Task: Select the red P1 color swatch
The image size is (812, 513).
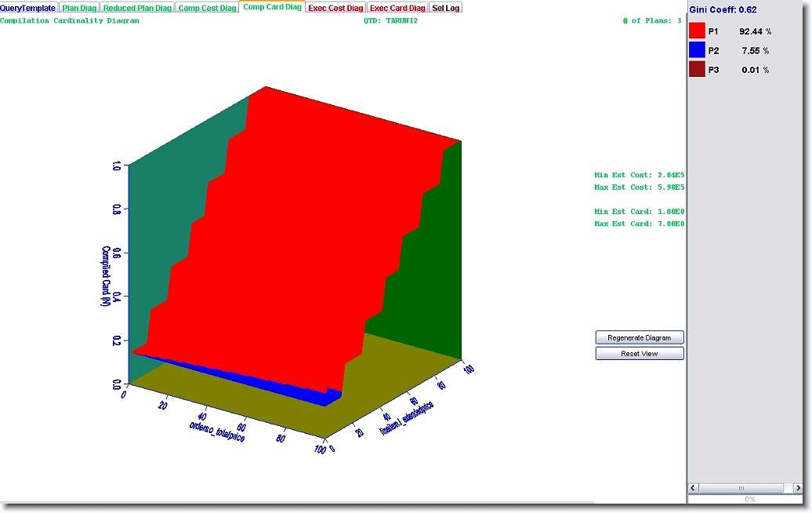Action: (697, 31)
